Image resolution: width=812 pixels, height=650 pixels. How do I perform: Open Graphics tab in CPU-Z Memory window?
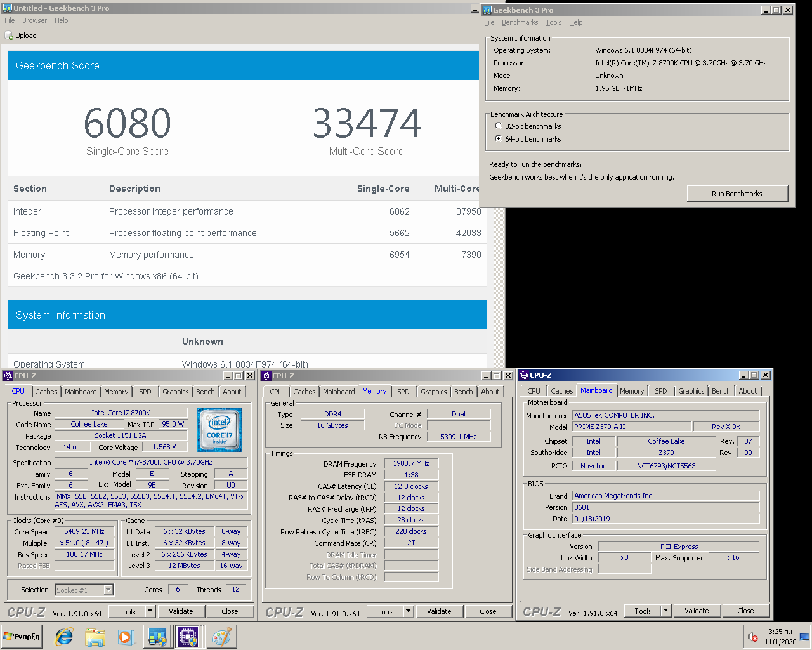(434, 392)
